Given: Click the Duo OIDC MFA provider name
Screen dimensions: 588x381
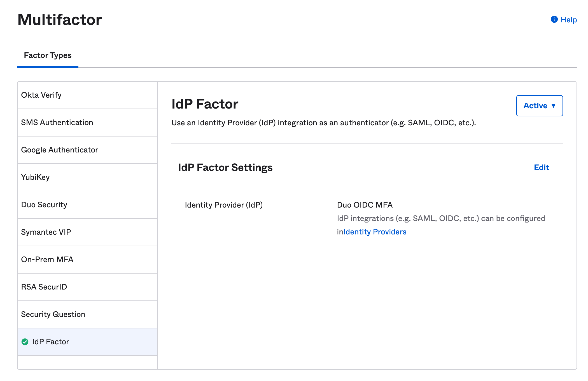Looking at the screenshot, I should [365, 205].
